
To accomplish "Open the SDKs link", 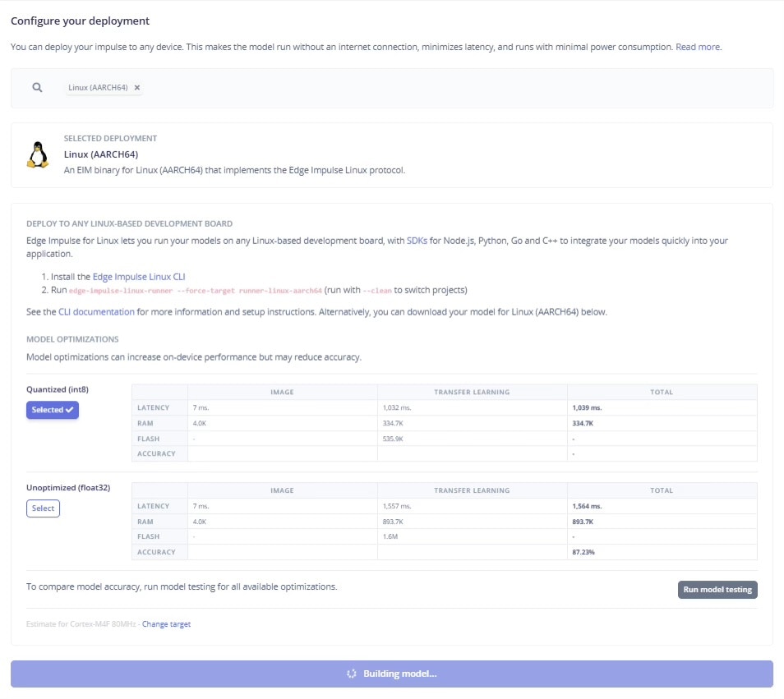I will pyautogui.click(x=417, y=241).
